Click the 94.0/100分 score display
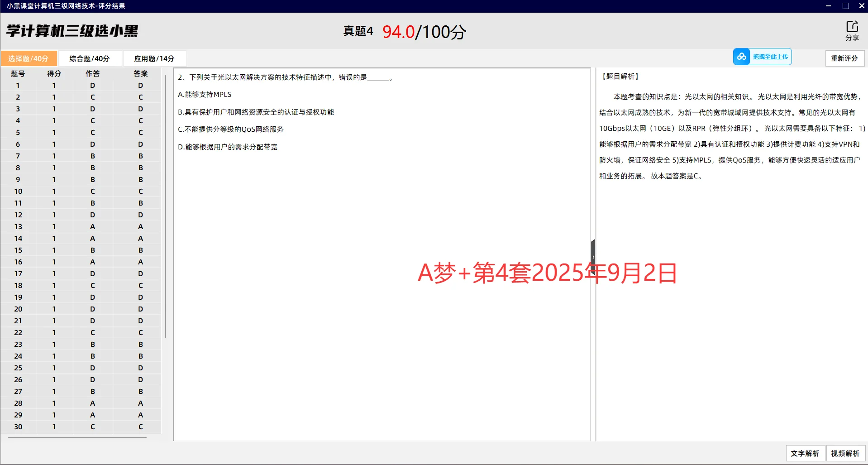 coord(423,32)
